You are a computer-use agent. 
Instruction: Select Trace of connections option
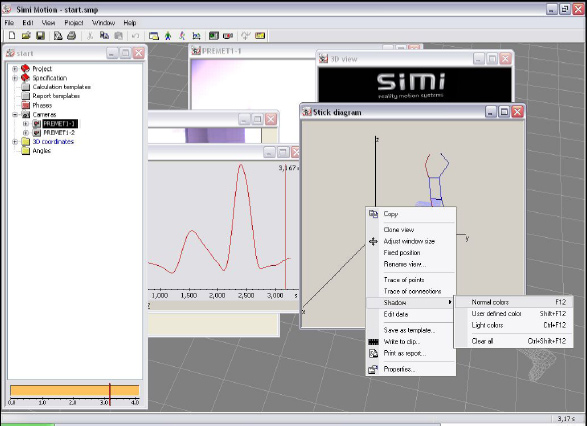(411, 291)
